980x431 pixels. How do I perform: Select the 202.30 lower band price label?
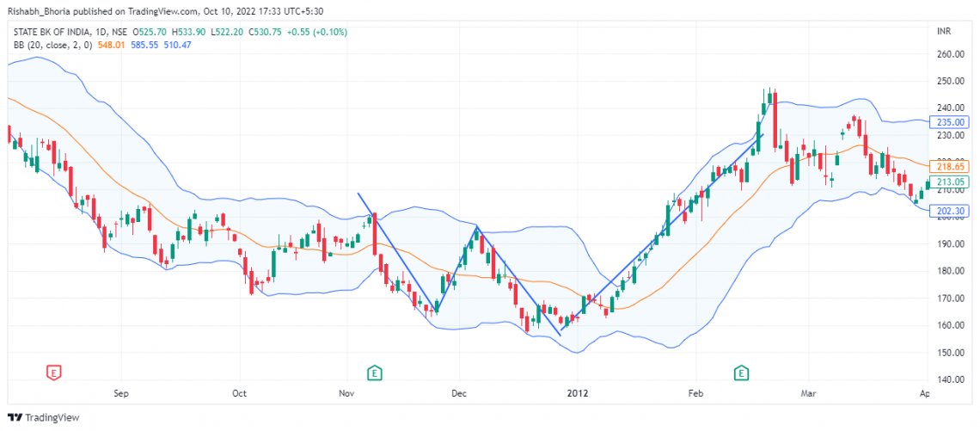[x=949, y=212]
